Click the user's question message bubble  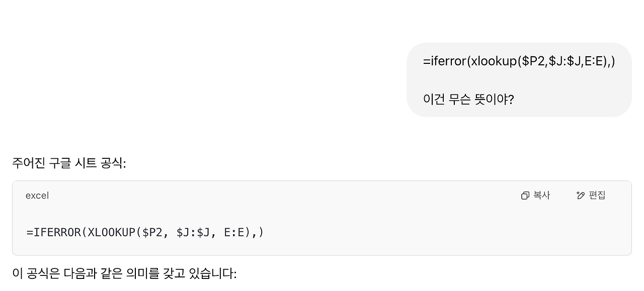click(x=519, y=79)
